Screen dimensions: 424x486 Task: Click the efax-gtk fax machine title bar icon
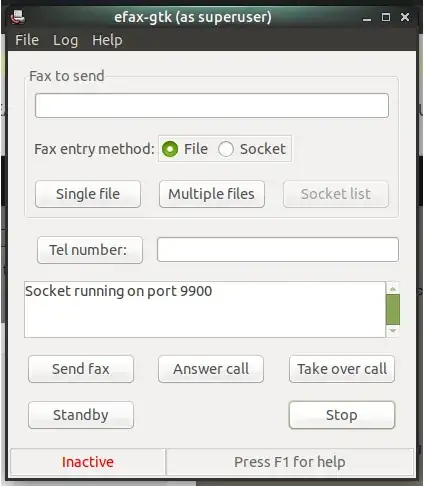pos(18,17)
